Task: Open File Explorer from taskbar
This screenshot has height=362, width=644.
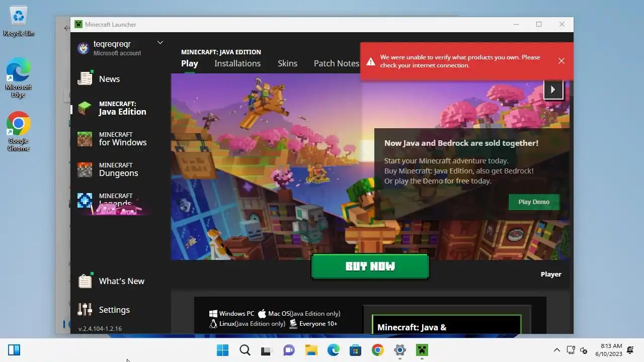Action: [311, 350]
